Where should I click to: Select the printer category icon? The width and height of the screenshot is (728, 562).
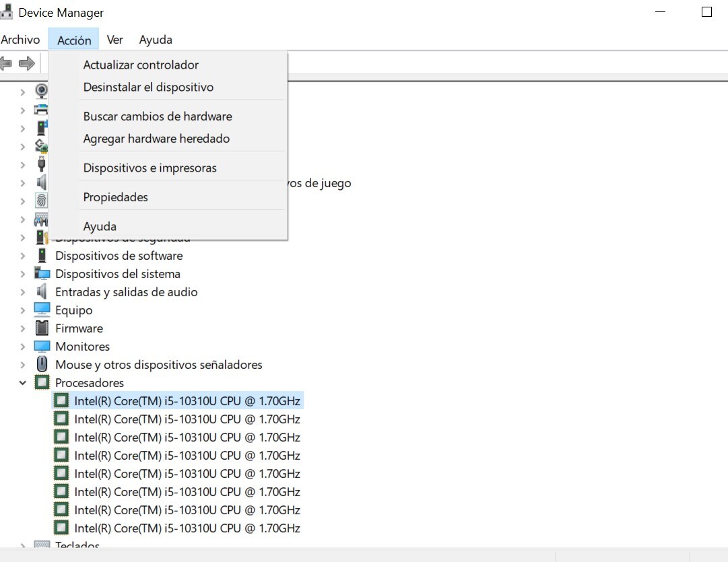[41, 110]
